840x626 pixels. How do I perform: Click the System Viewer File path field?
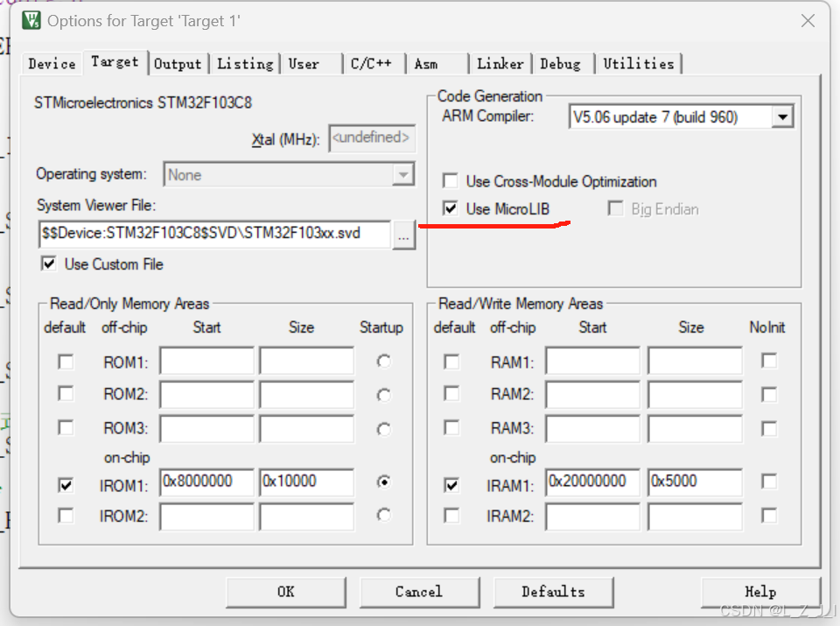(215, 235)
